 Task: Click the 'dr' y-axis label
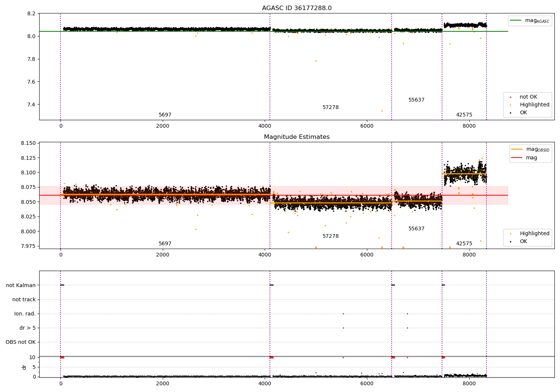24,367
